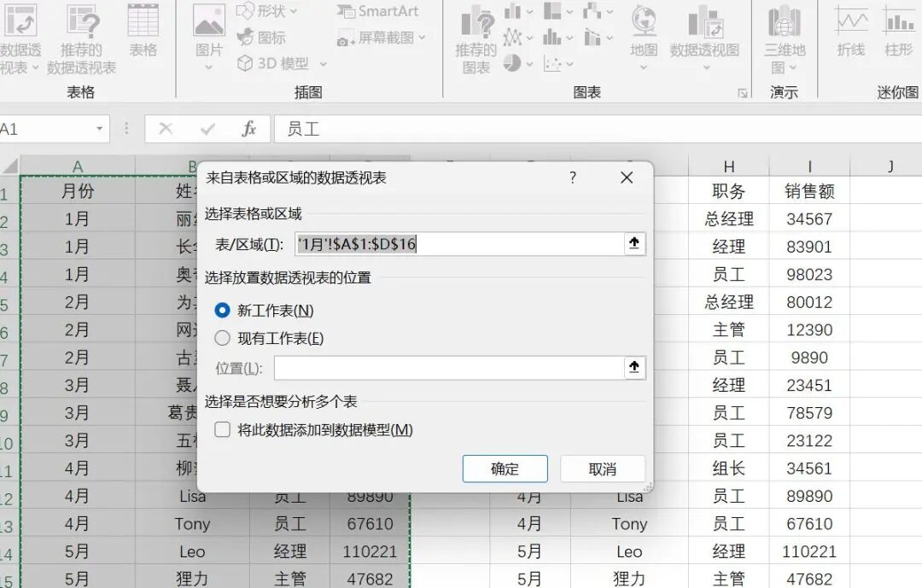The image size is (922, 588).
Task: Click the line chart icon
Action: 513,38
